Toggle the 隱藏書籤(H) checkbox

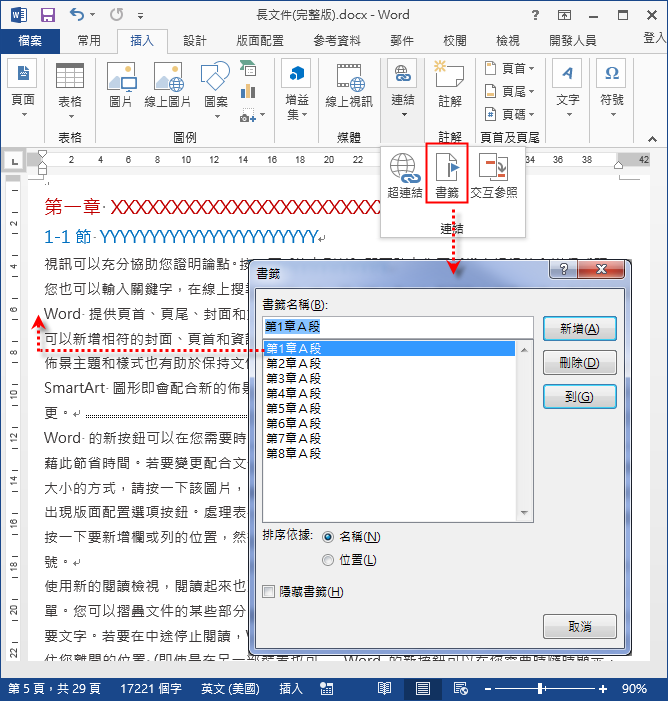(268, 592)
